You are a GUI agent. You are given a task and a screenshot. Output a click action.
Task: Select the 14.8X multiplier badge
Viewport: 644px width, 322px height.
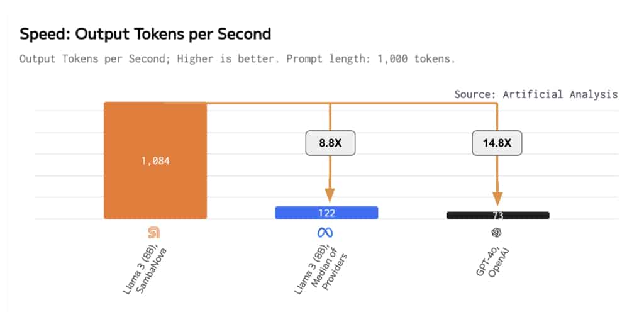coord(497,143)
